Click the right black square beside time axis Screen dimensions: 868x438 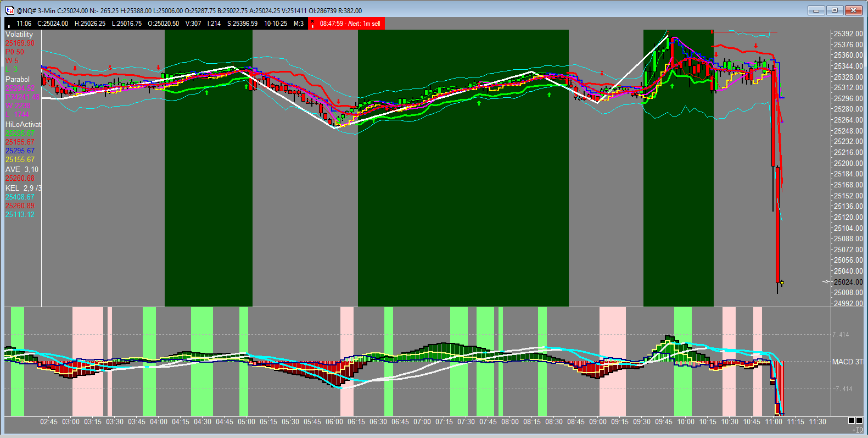coord(859,420)
